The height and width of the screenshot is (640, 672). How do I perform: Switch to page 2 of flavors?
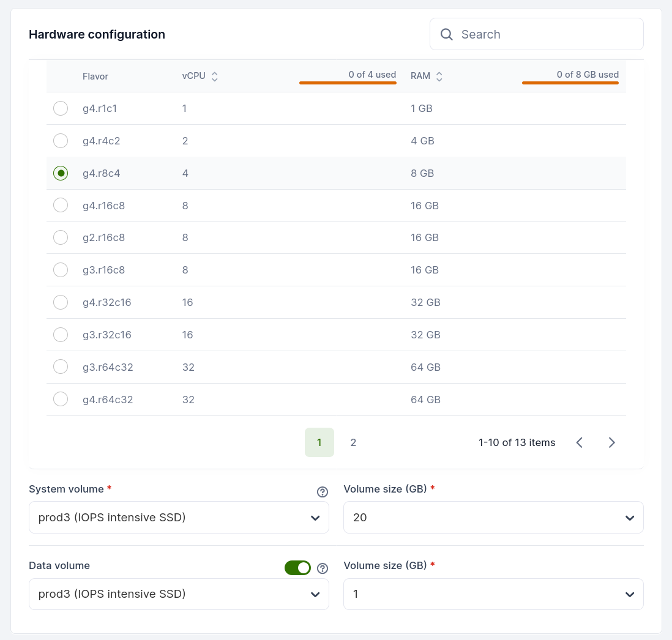pyautogui.click(x=353, y=442)
